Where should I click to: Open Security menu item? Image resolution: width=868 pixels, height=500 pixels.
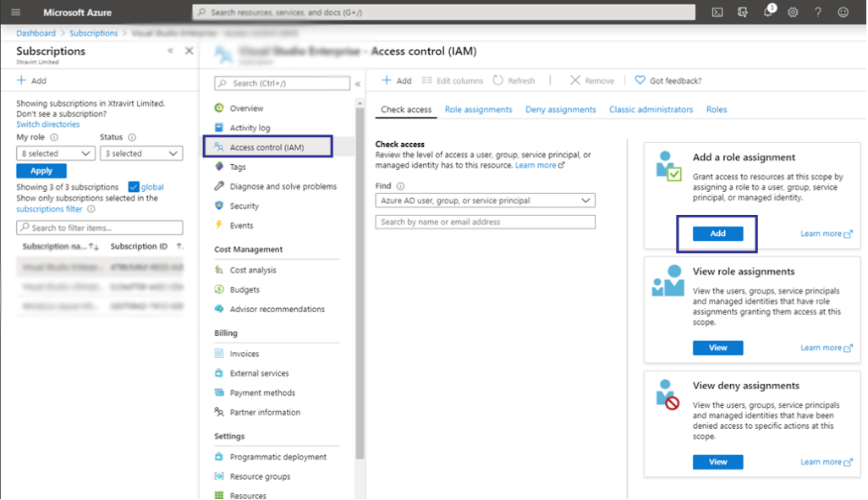(244, 206)
